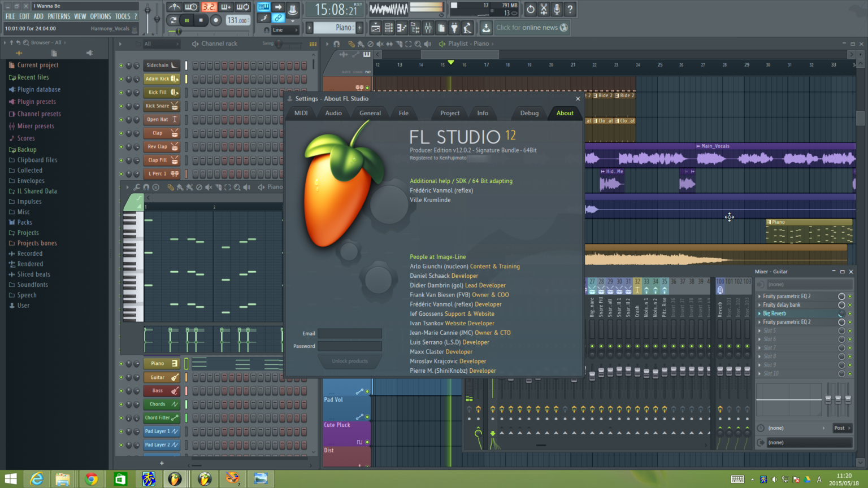The width and height of the screenshot is (868, 488).
Task: Open the Post dropdown in mixer
Action: point(842,428)
